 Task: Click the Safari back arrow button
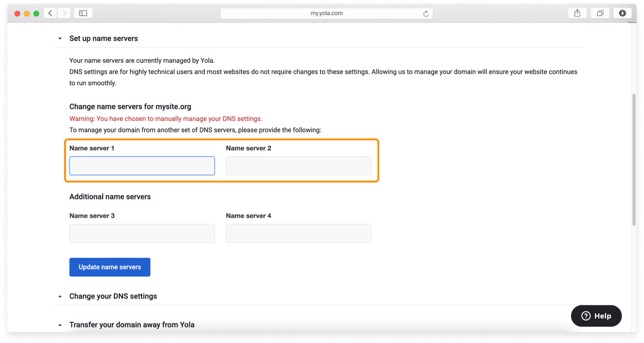coord(50,13)
